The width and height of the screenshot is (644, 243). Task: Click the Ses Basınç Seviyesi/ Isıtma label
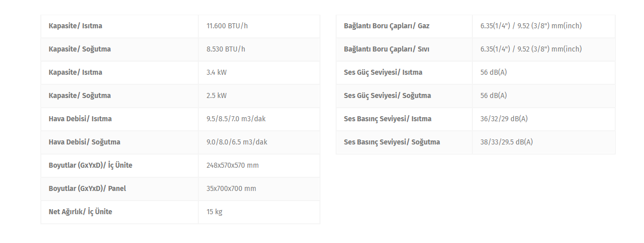point(388,119)
